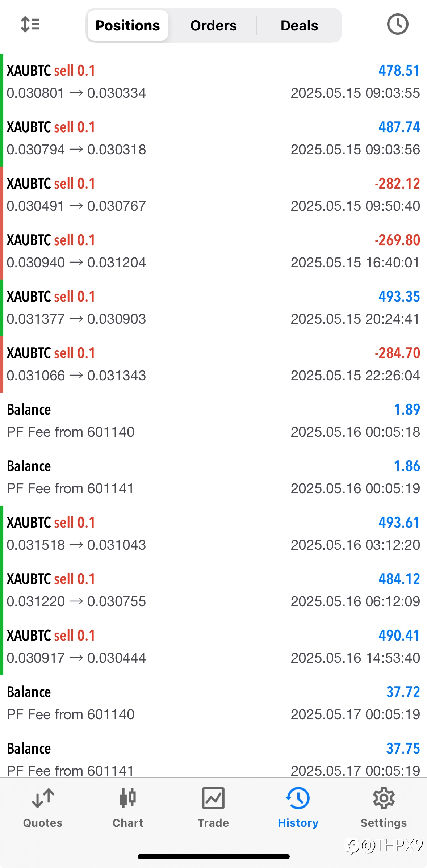427x868 pixels.
Task: Switch to the Positions tab
Action: (x=127, y=25)
